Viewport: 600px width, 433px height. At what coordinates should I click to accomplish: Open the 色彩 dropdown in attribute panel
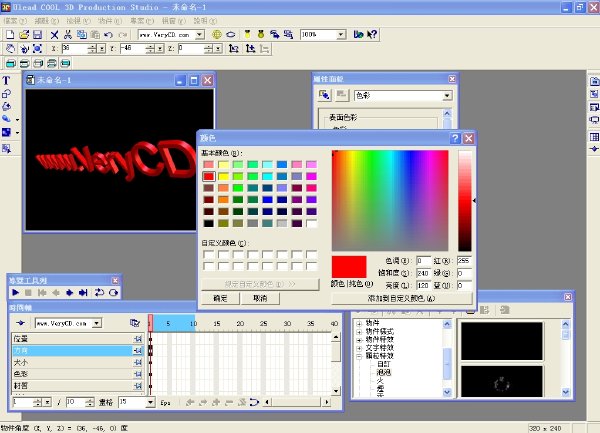pos(447,96)
